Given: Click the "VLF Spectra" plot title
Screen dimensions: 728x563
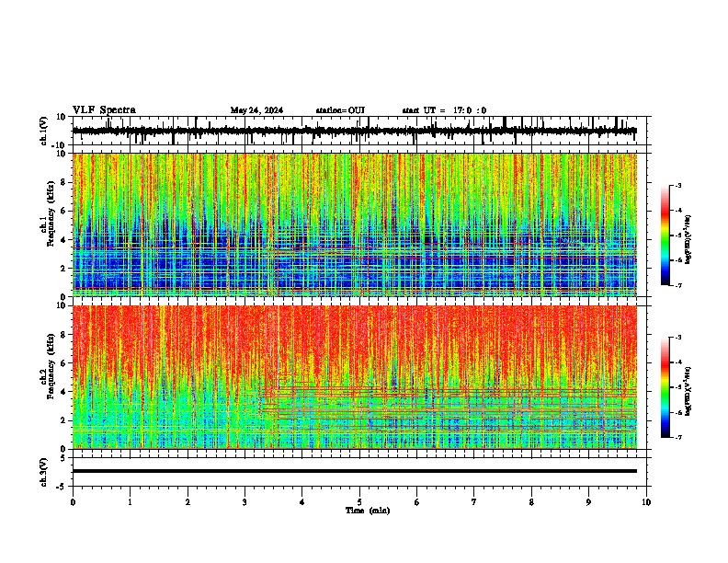Looking at the screenshot, I should pos(104,110).
